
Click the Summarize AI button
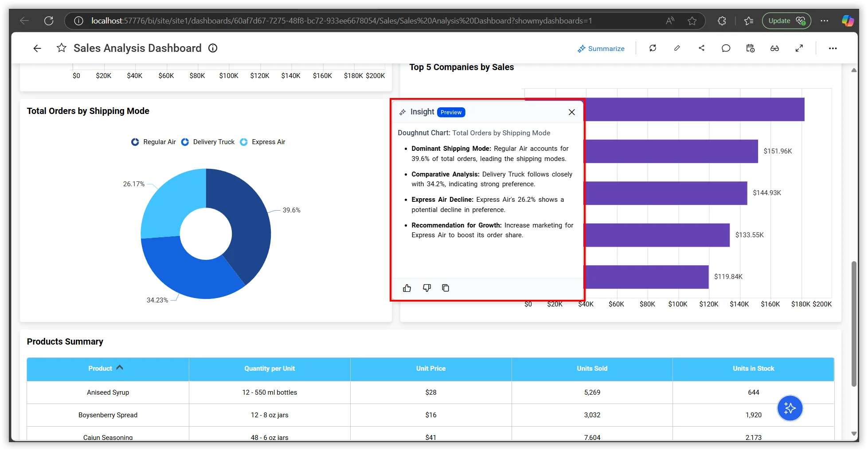(x=601, y=48)
